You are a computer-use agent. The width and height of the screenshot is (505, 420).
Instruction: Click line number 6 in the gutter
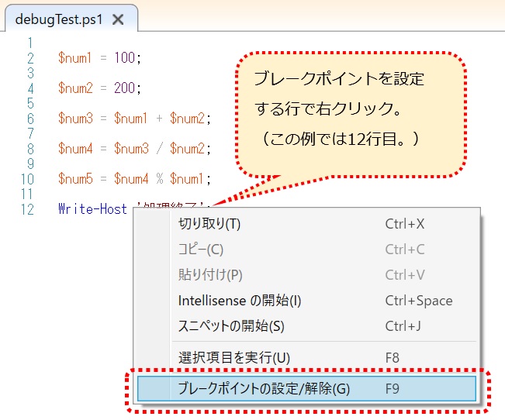[x=29, y=119]
